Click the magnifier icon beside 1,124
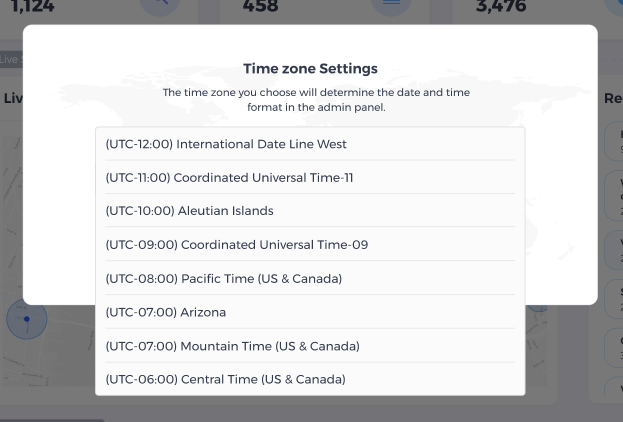The image size is (623, 422). click(159, 5)
